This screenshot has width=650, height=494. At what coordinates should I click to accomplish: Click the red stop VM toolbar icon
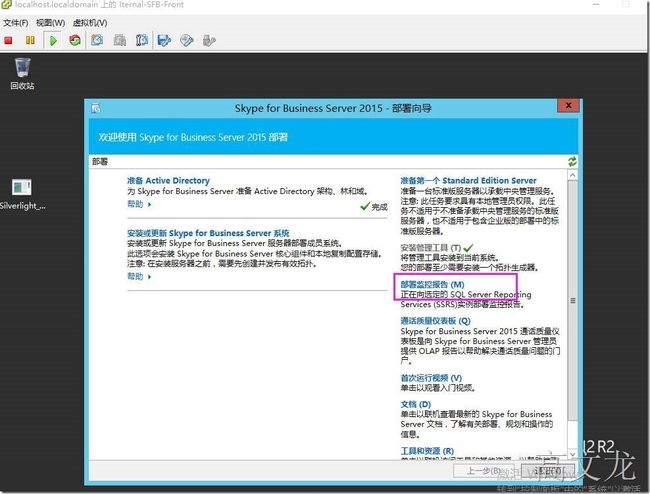click(8, 41)
